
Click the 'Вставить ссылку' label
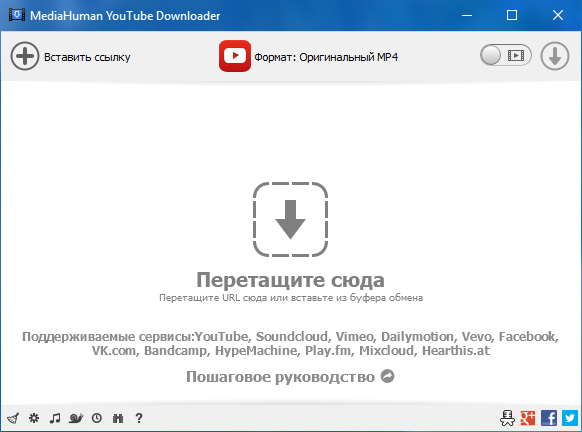point(87,57)
